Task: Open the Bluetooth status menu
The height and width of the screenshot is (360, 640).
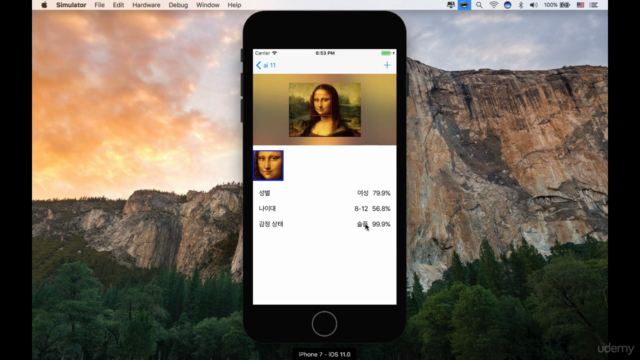Action: 521,5
